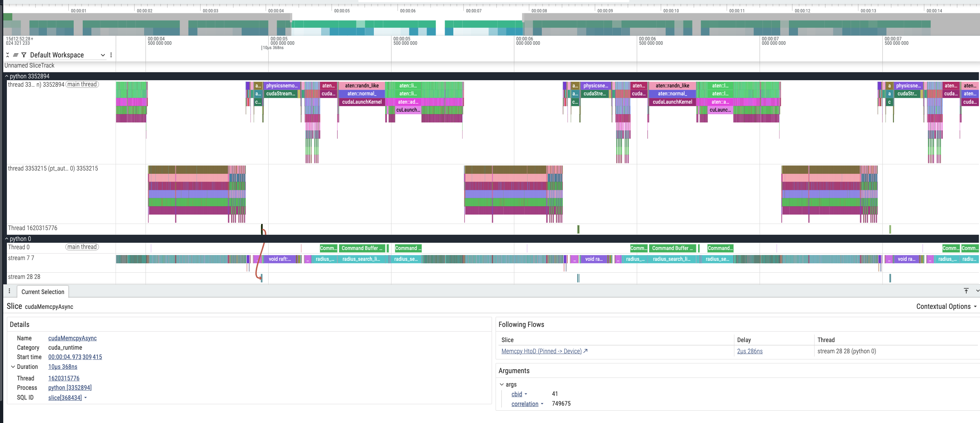
Task: Collapse the python 0 process group
Action: pos(7,239)
